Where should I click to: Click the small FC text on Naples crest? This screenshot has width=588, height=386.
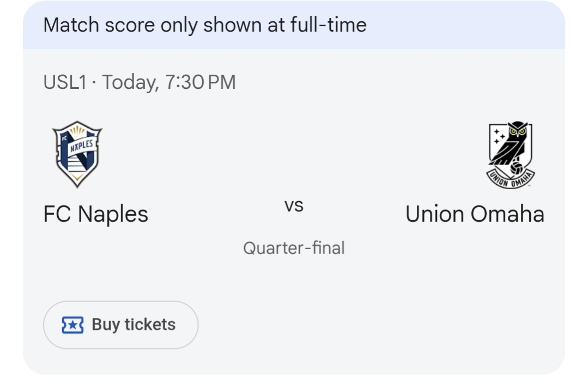pos(64,138)
